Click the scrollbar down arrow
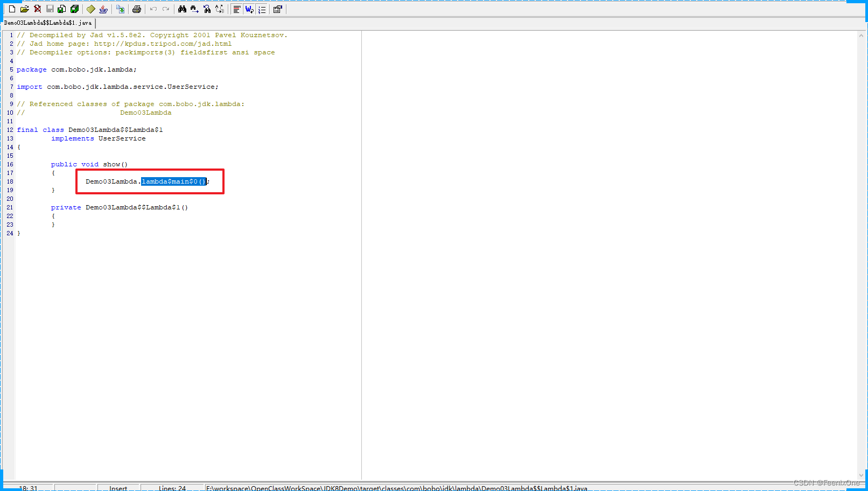 coord(862,475)
